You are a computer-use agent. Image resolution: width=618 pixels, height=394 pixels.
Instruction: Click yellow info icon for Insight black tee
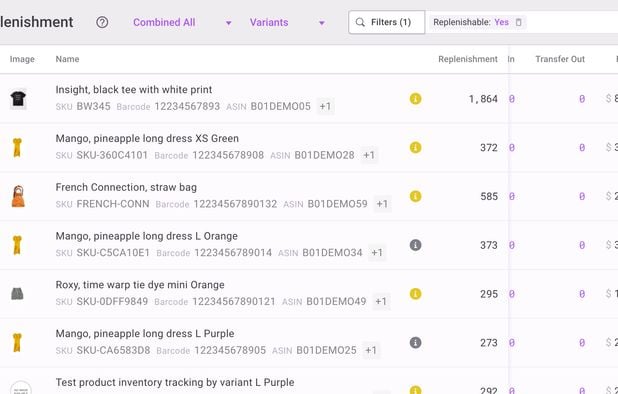[x=415, y=98]
